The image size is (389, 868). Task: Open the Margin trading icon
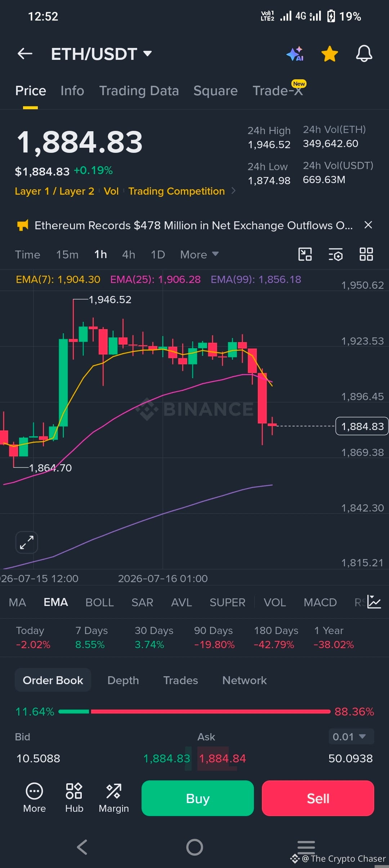pos(114,798)
